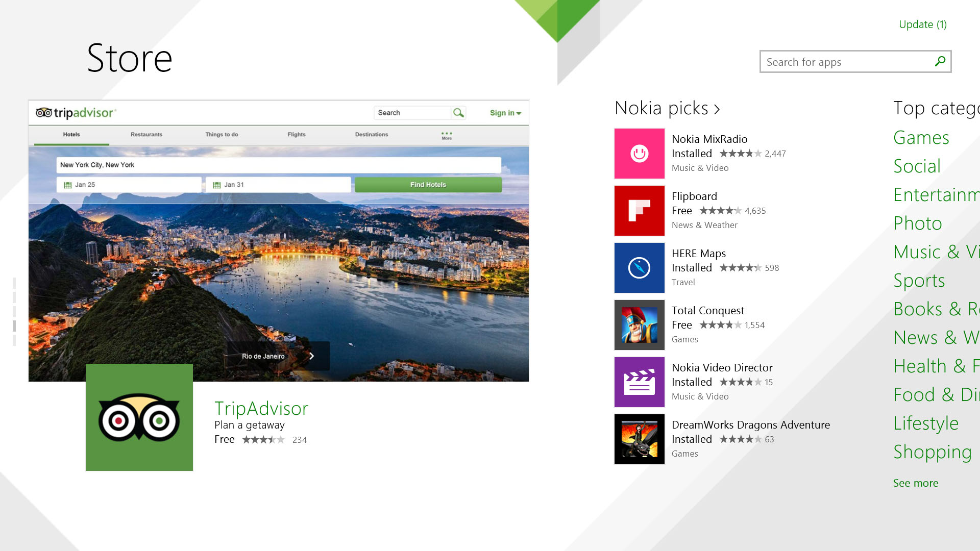Open the Food & Dining category
The width and height of the screenshot is (980, 551).
pyautogui.click(x=937, y=395)
